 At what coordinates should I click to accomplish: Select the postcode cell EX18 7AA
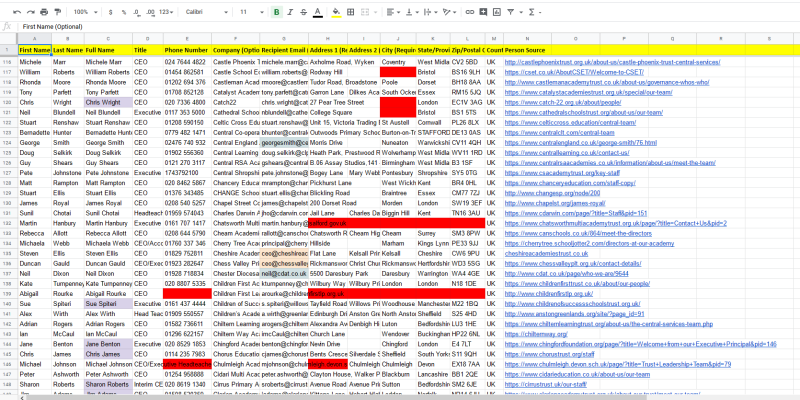point(467,364)
